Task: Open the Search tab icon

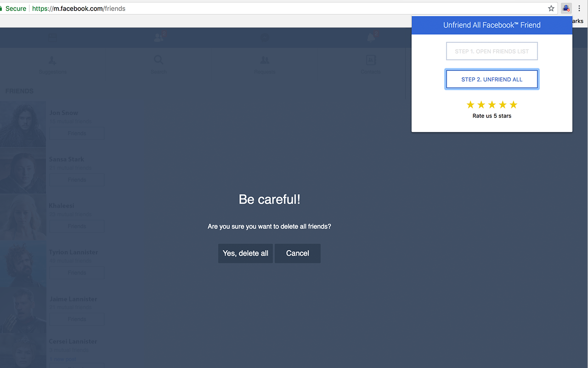Action: pyautogui.click(x=158, y=60)
